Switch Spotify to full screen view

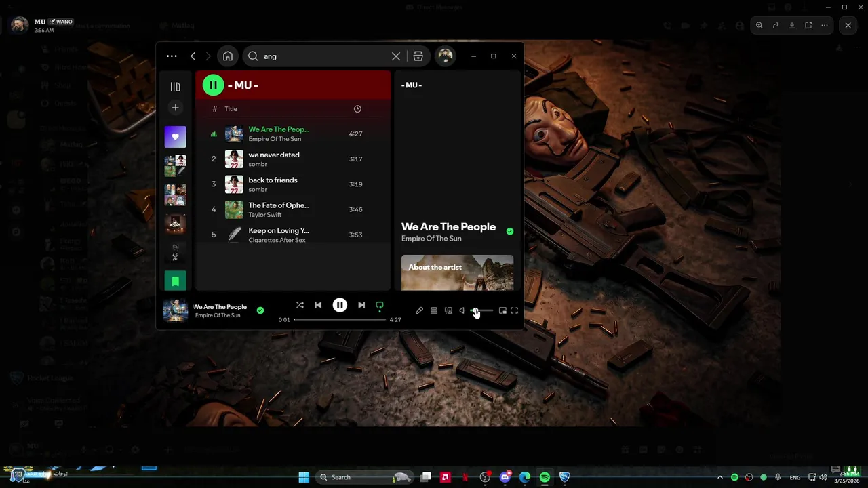[515, 310]
